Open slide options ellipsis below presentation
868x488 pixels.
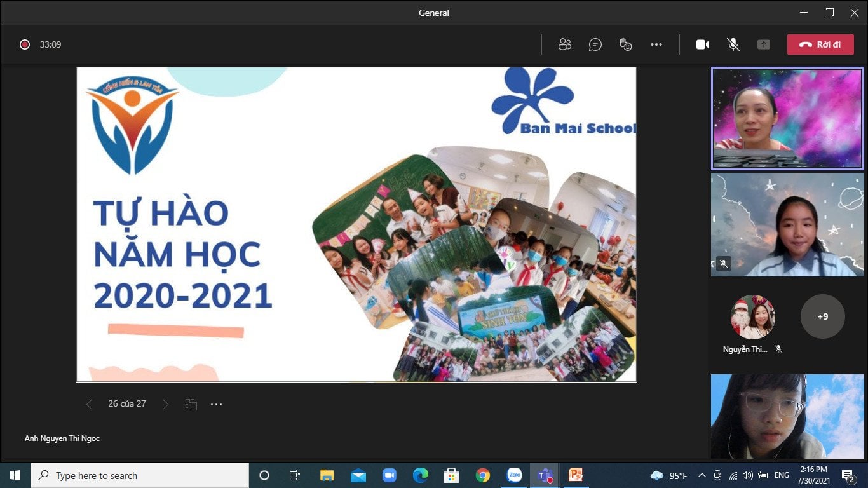click(217, 404)
